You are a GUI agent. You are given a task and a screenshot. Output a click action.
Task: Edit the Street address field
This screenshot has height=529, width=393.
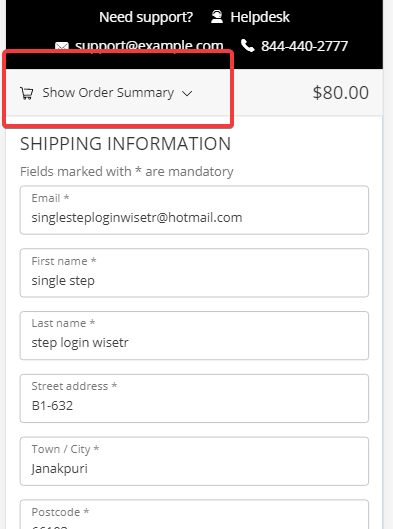click(194, 398)
